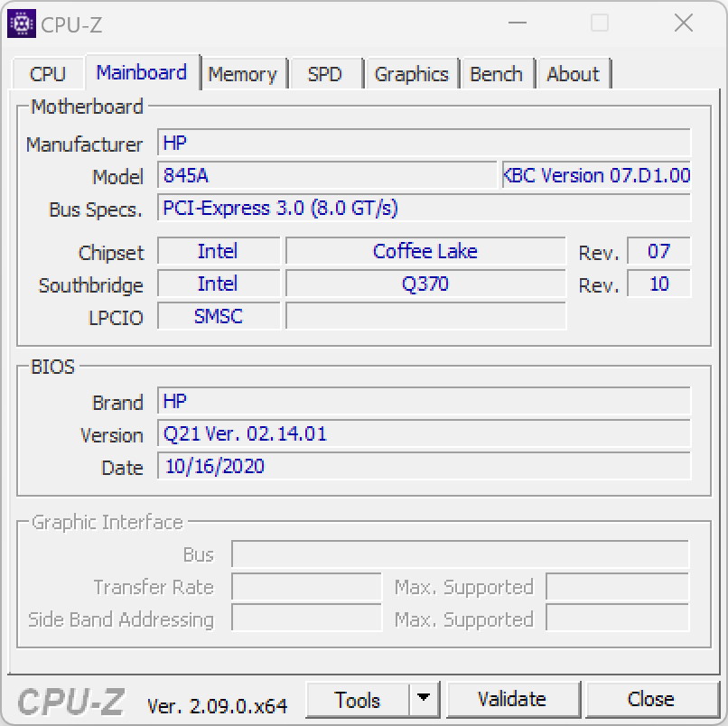Click the BIOS Brand field showing HP
Viewport: 728px width, 726px height.
click(x=424, y=401)
